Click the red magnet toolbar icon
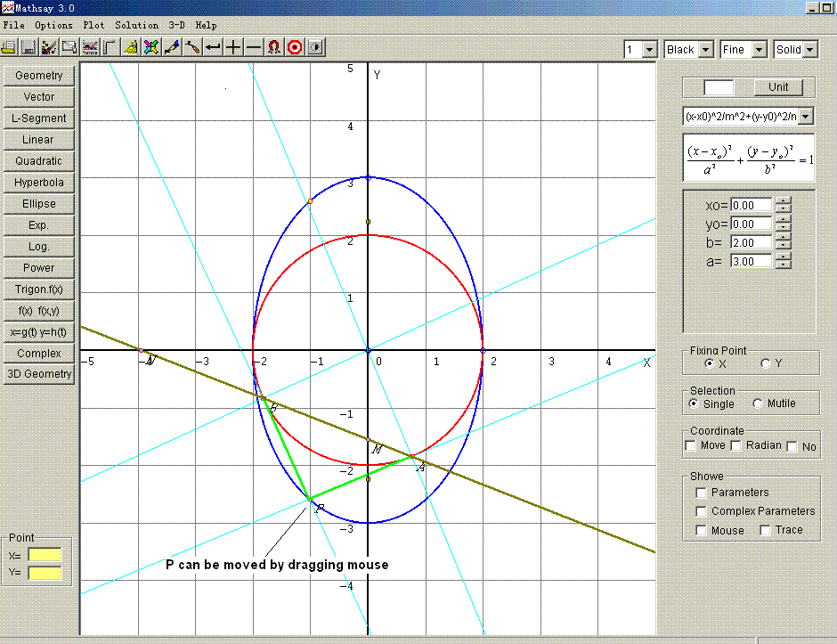 (274, 47)
